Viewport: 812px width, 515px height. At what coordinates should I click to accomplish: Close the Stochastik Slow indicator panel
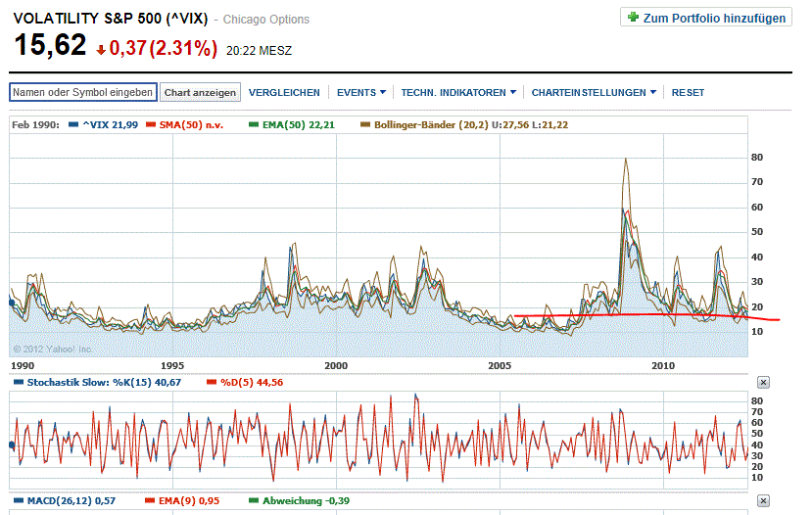click(x=763, y=383)
